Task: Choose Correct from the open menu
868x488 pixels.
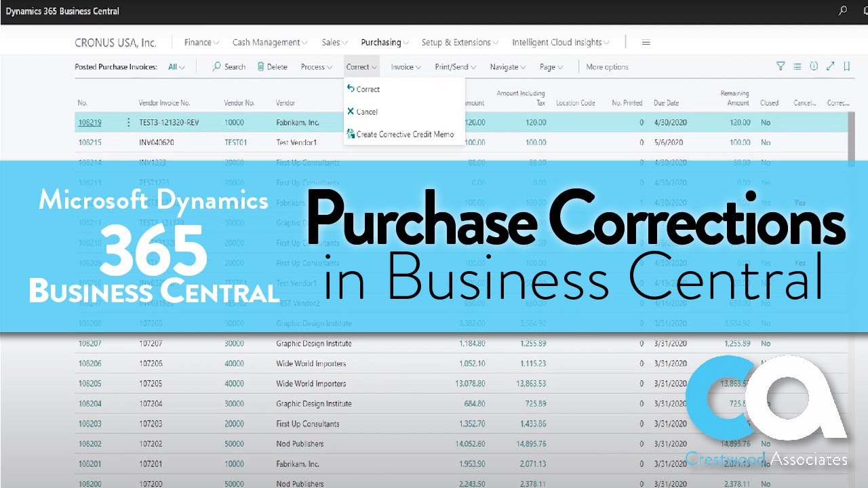Action: (x=363, y=89)
